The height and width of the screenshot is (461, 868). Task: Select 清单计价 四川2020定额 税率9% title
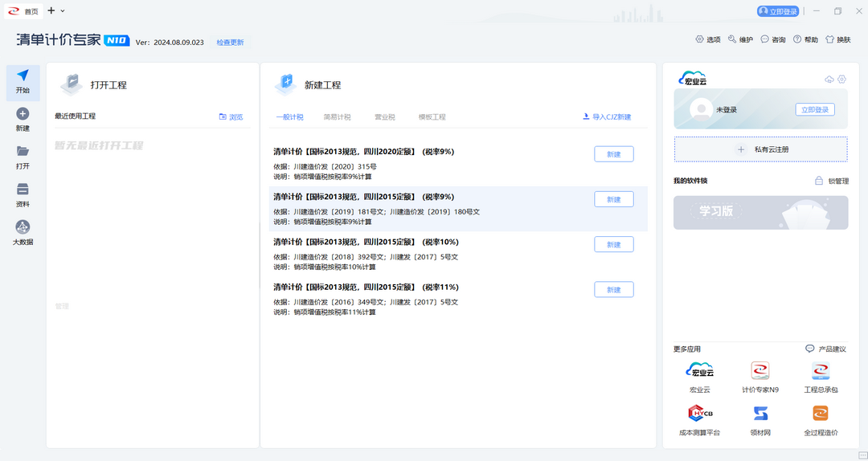click(x=364, y=152)
